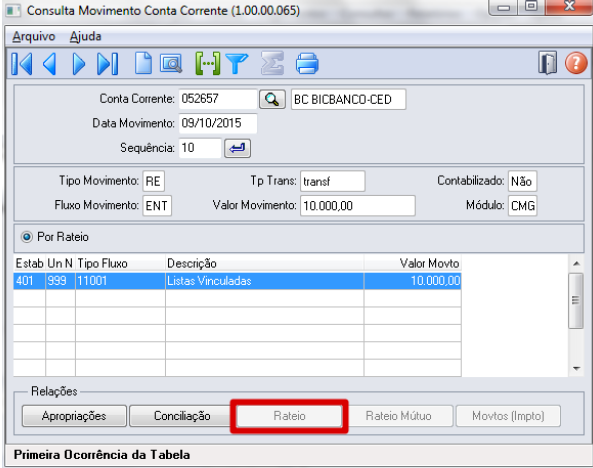Open the search magnifier toolbar icon
Viewport: 593px width, 468px height.
pos(171,64)
